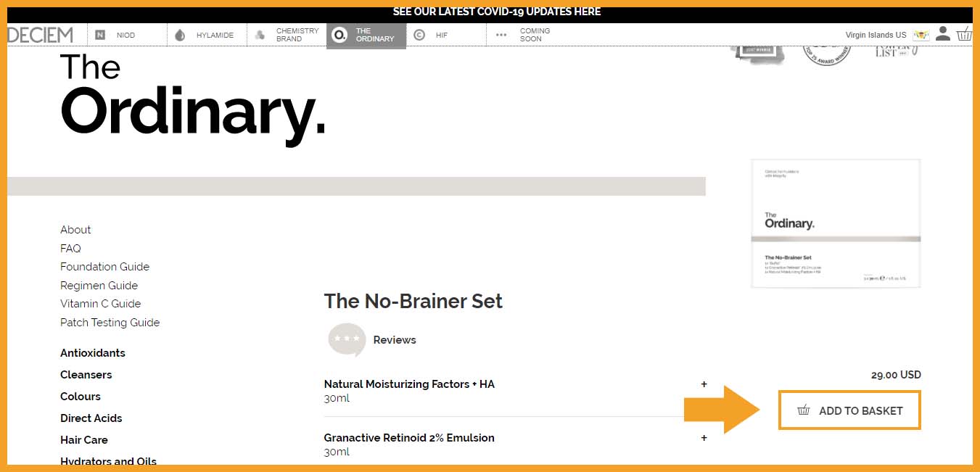Open the COMING SOON tab
The image size is (980, 472).
pos(526,35)
